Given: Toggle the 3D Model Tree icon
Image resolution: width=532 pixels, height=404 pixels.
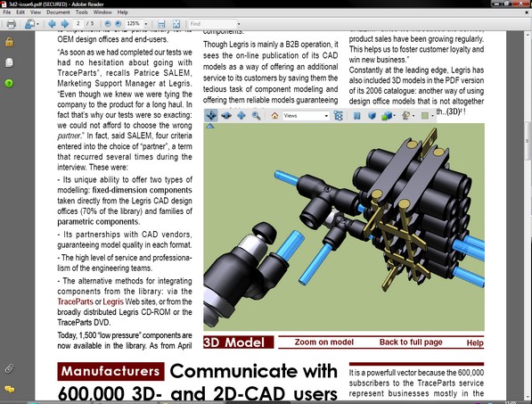Looking at the screenshot, I should pos(339,115).
